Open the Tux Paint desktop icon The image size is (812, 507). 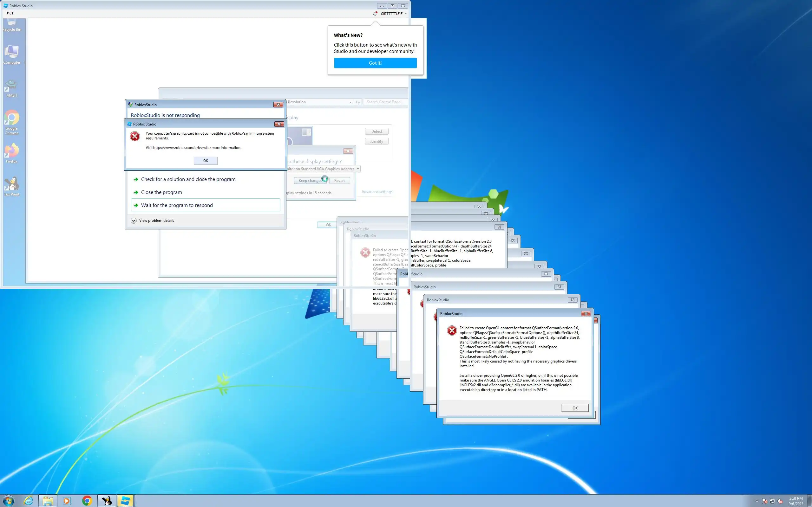[11, 186]
